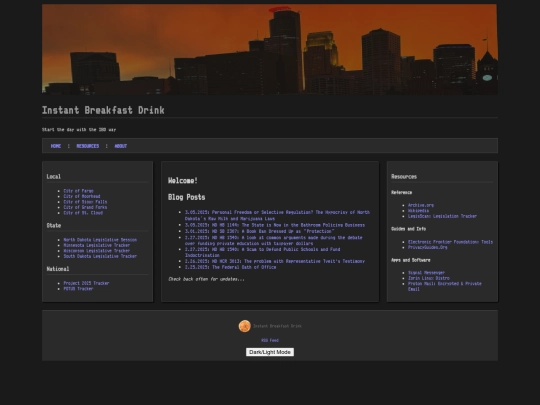Open LegisScan: Legislation Tracker link

point(443,216)
